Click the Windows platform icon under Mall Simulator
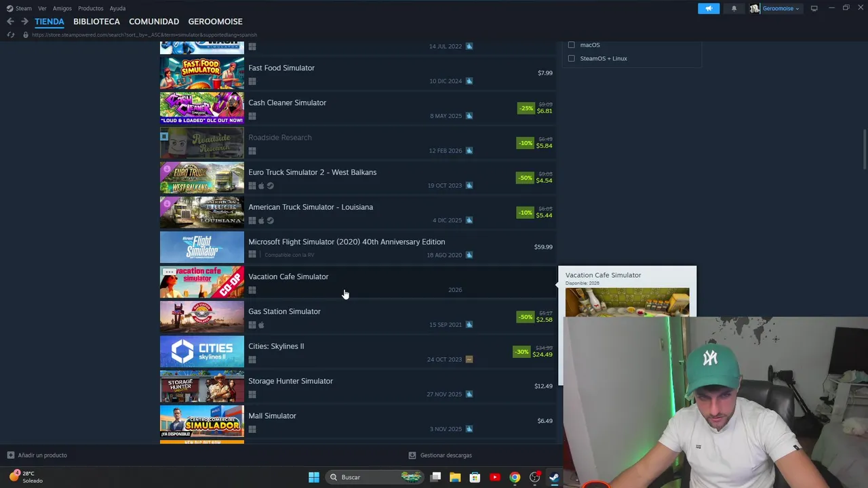This screenshot has width=868, height=488. [x=252, y=429]
